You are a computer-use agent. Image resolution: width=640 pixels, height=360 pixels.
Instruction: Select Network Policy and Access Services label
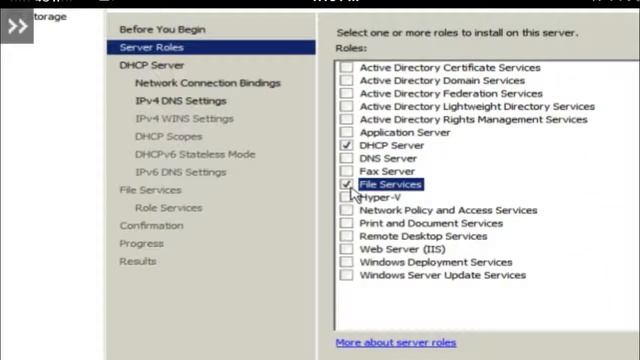tap(448, 210)
